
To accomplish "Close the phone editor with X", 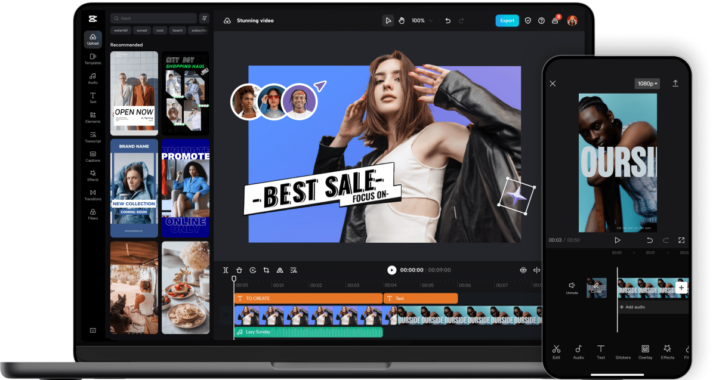I will click(553, 84).
